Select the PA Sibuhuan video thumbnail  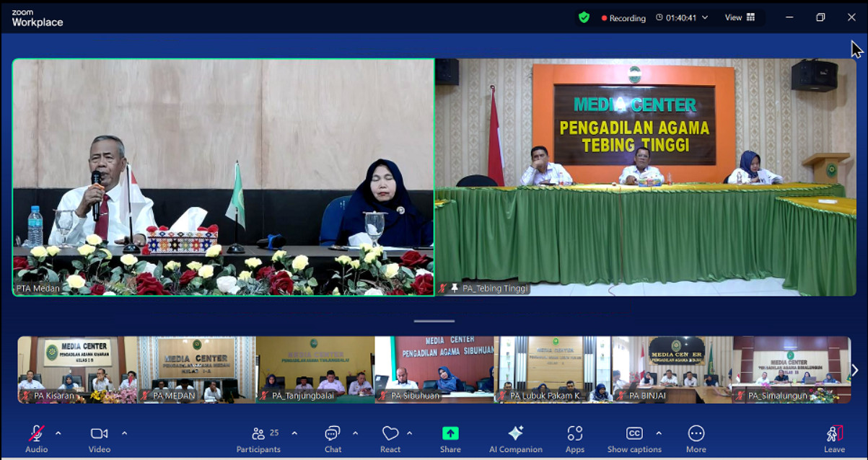coord(435,369)
